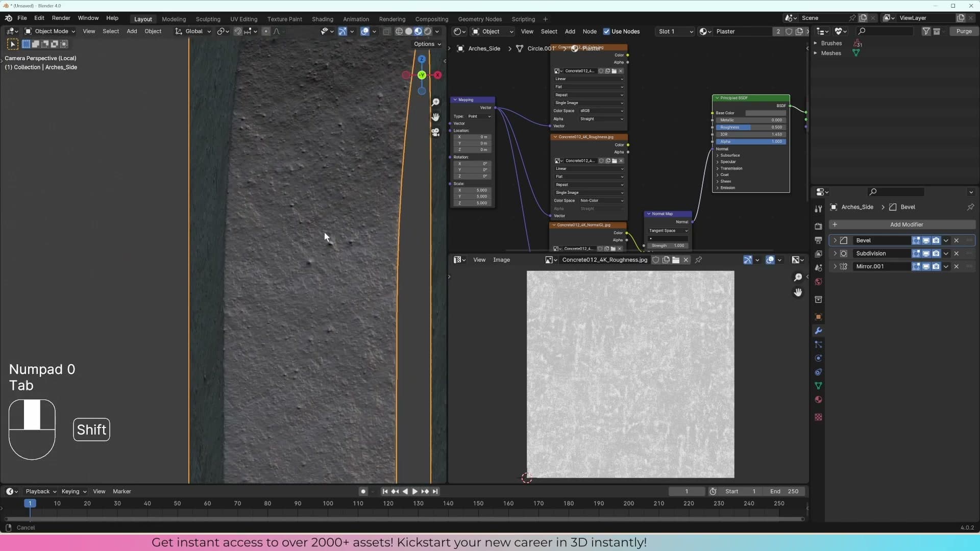The width and height of the screenshot is (980, 551).
Task: Expand the Mirror.001 modifier panel
Action: [835, 266]
